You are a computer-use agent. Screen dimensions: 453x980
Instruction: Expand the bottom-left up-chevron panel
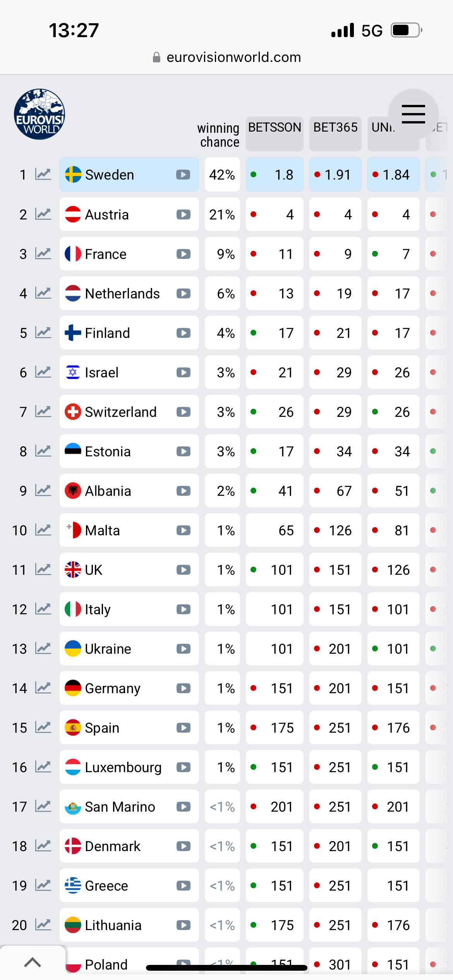point(33,962)
